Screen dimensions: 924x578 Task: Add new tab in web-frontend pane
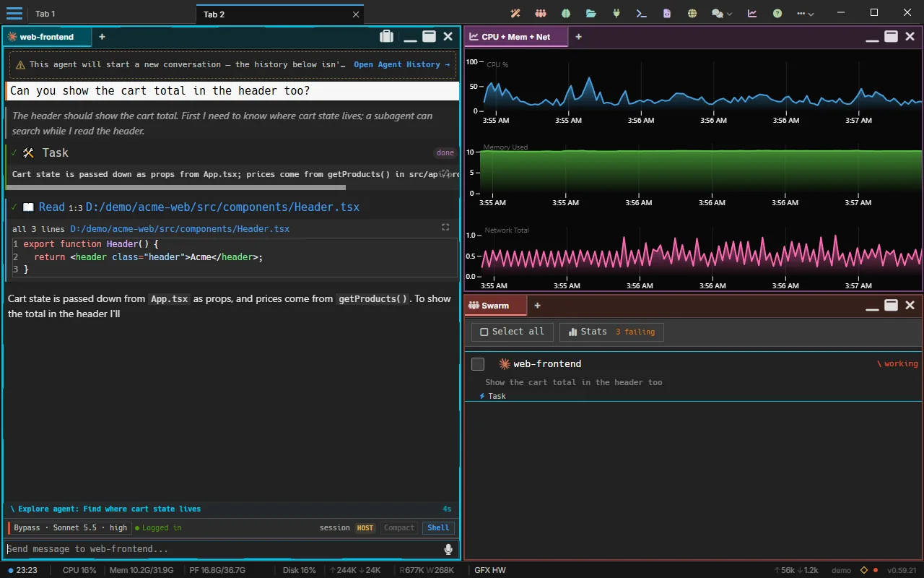(x=102, y=36)
